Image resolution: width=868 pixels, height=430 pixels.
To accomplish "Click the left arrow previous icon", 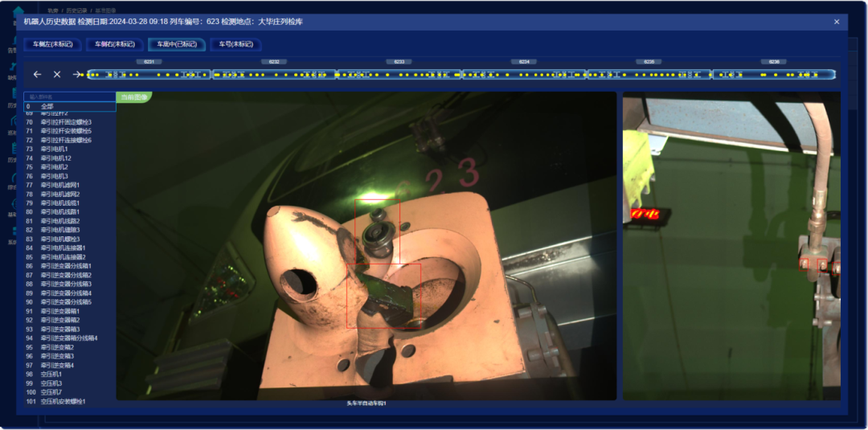I will pyautogui.click(x=37, y=75).
